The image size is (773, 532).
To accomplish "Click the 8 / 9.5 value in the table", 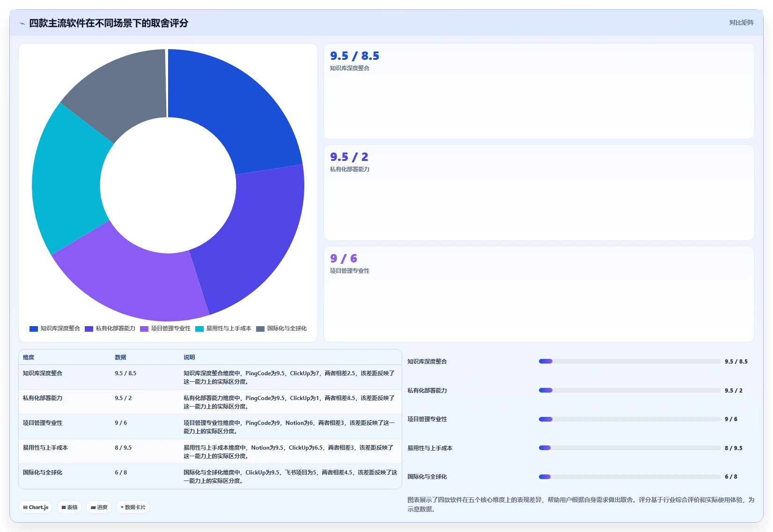I will point(123,448).
